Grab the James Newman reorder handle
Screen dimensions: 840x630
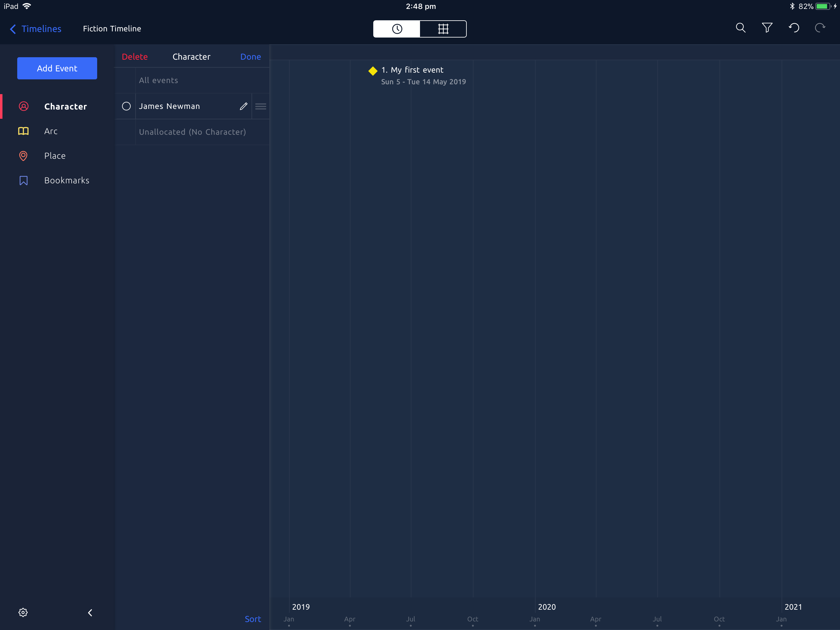(260, 106)
